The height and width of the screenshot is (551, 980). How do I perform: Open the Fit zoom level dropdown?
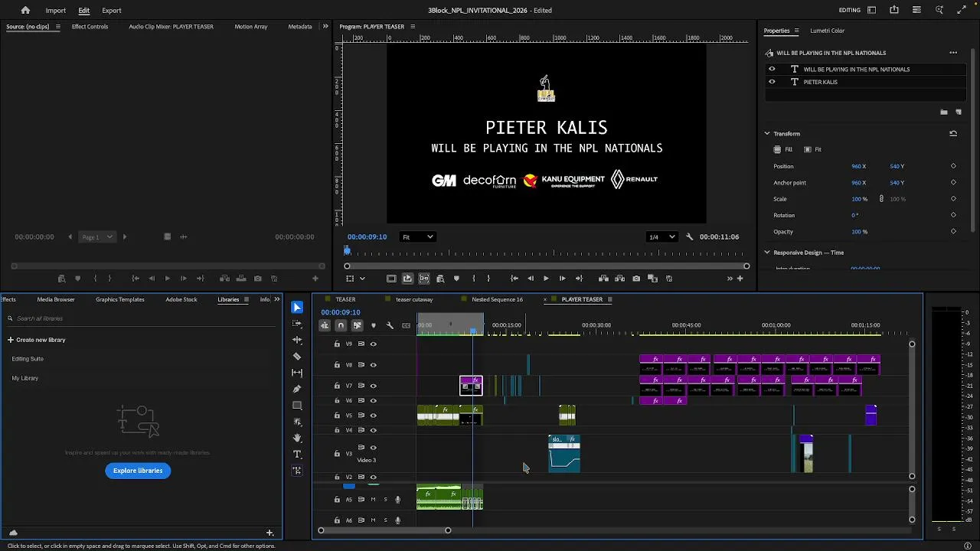pyautogui.click(x=418, y=237)
